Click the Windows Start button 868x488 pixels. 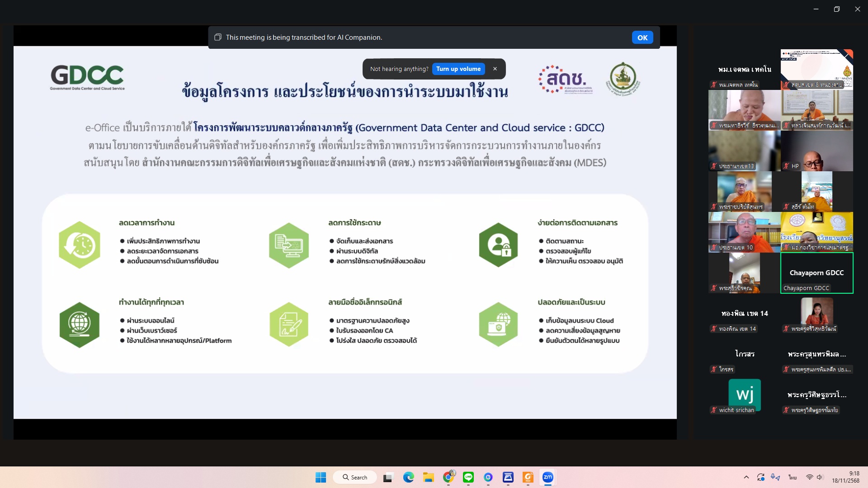pos(321,477)
